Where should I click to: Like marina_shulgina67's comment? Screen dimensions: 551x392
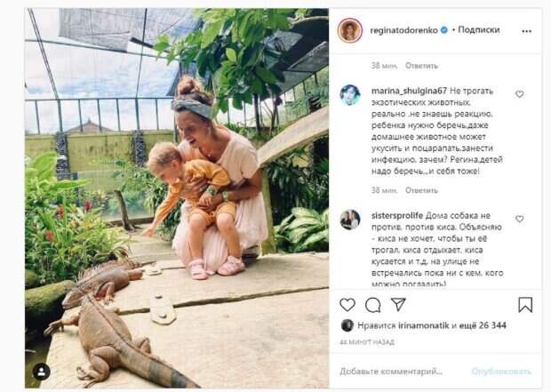point(520,94)
